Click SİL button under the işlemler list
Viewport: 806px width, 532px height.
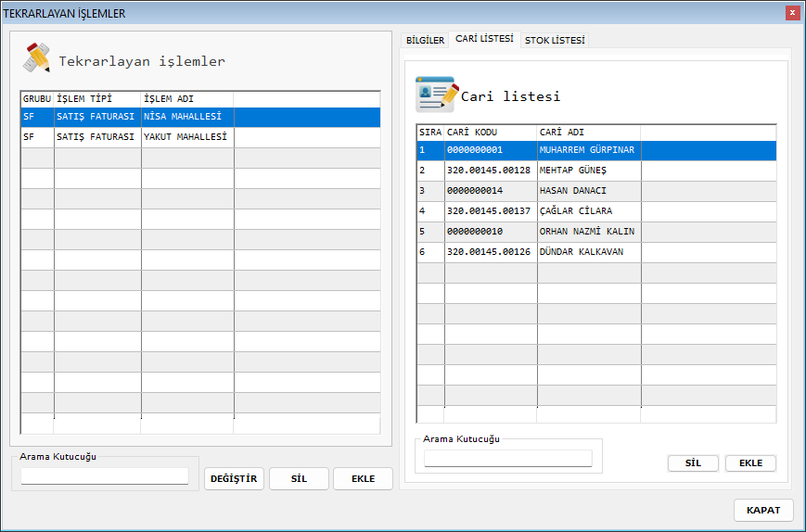[x=299, y=478]
